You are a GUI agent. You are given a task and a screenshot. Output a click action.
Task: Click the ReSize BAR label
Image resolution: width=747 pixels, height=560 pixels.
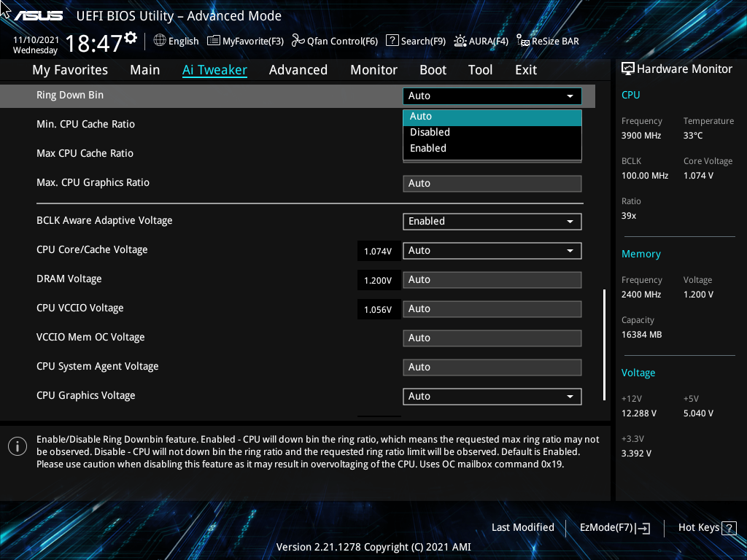pyautogui.click(x=555, y=42)
